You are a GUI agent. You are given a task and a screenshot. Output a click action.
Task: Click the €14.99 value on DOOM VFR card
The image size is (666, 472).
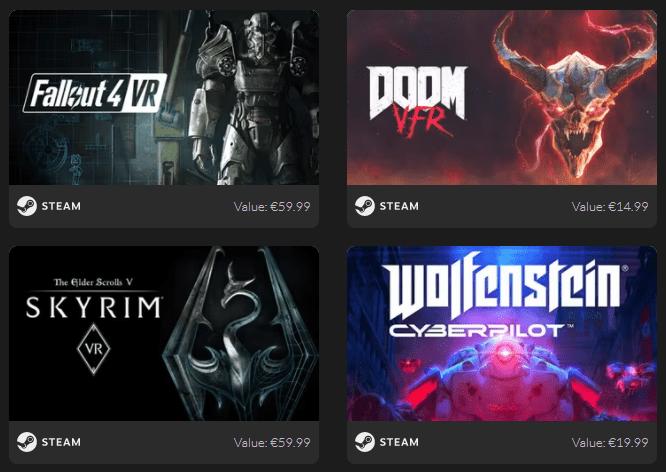628,206
